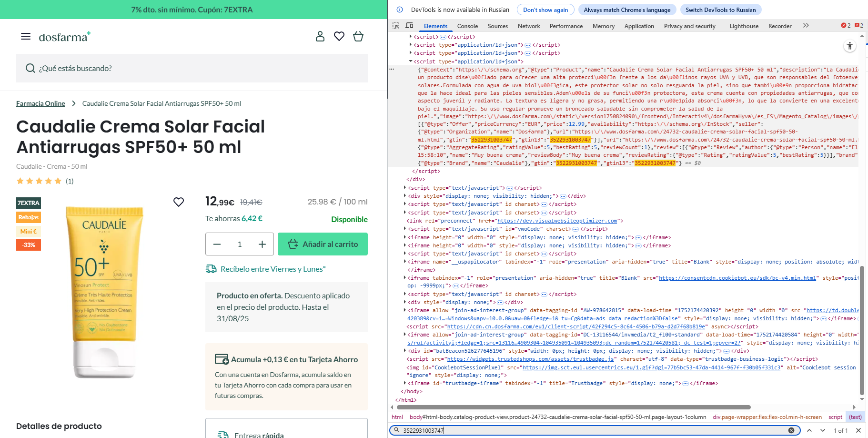
Task: Expand the first script node at top
Action: tap(411, 37)
